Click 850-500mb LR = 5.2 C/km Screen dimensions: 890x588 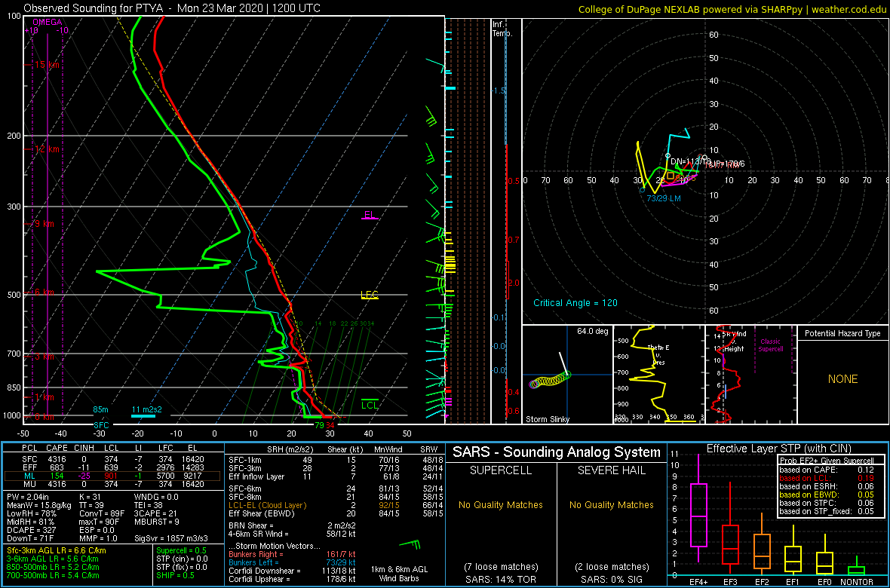click(52, 567)
